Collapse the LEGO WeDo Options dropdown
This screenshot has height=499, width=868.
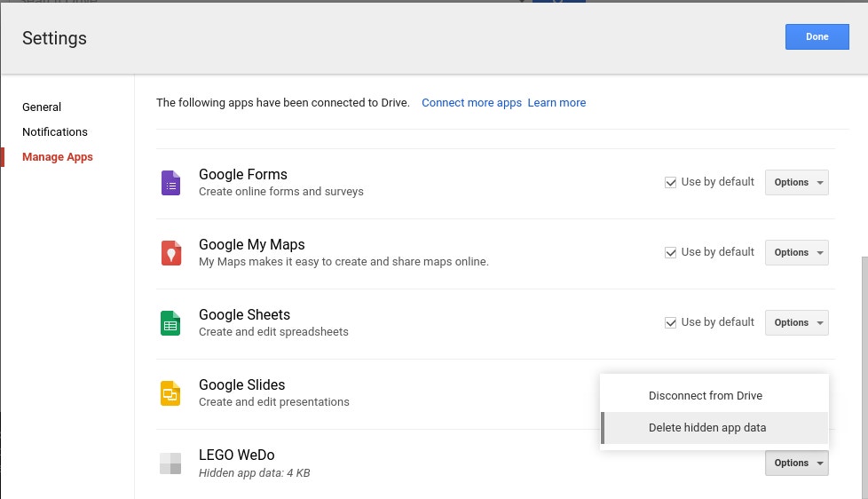point(796,463)
